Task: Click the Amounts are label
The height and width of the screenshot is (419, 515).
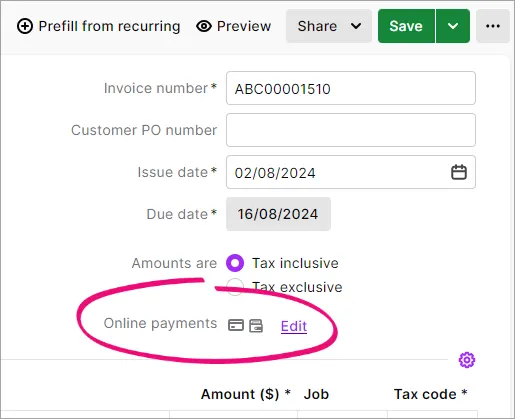Action: coord(174,263)
